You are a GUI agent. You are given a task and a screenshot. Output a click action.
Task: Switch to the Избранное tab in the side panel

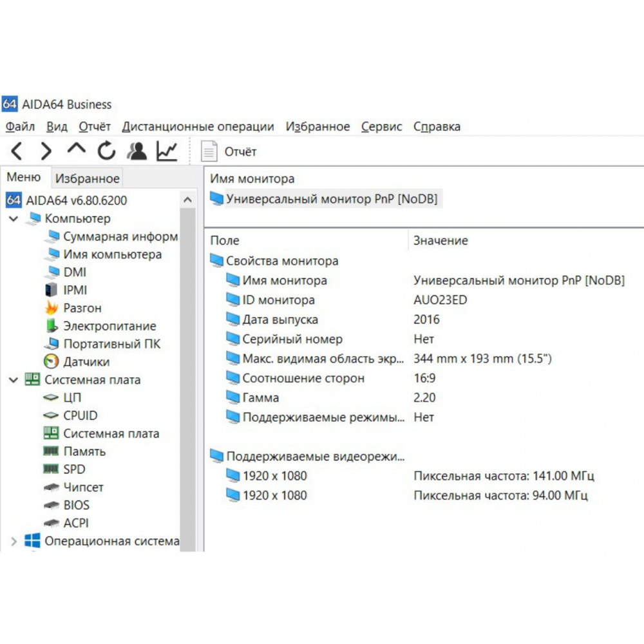point(87,178)
